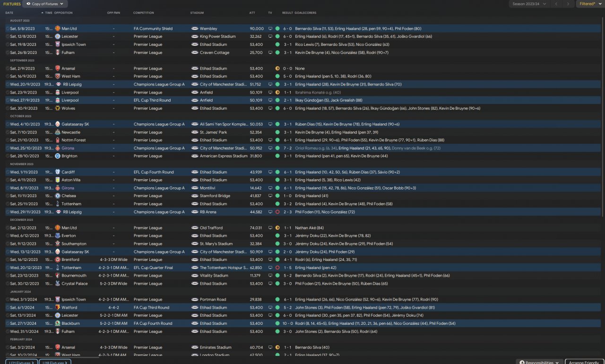Tick the selector for the Wed, 20/9/2023 fixture

pyautogui.click(x=8, y=84)
